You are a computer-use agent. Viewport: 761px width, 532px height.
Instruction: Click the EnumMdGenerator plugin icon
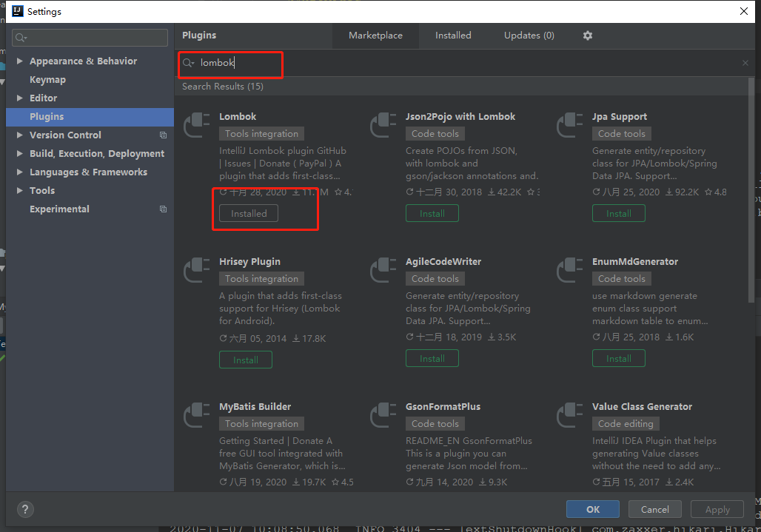point(570,270)
